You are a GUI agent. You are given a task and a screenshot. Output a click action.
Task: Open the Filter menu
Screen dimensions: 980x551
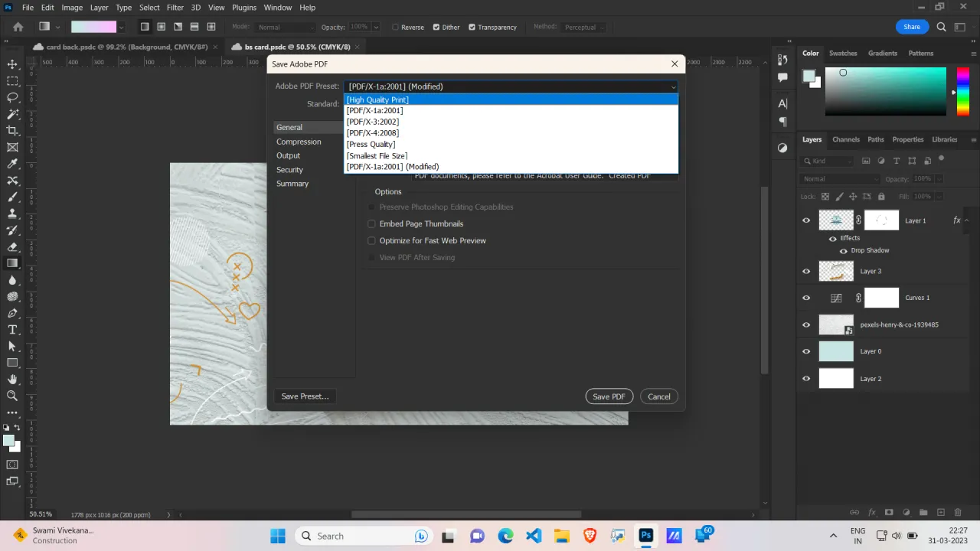click(175, 7)
